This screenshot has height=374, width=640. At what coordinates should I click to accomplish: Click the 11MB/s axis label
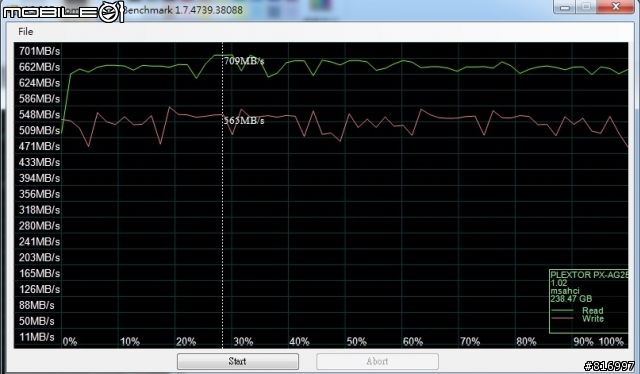(x=36, y=337)
